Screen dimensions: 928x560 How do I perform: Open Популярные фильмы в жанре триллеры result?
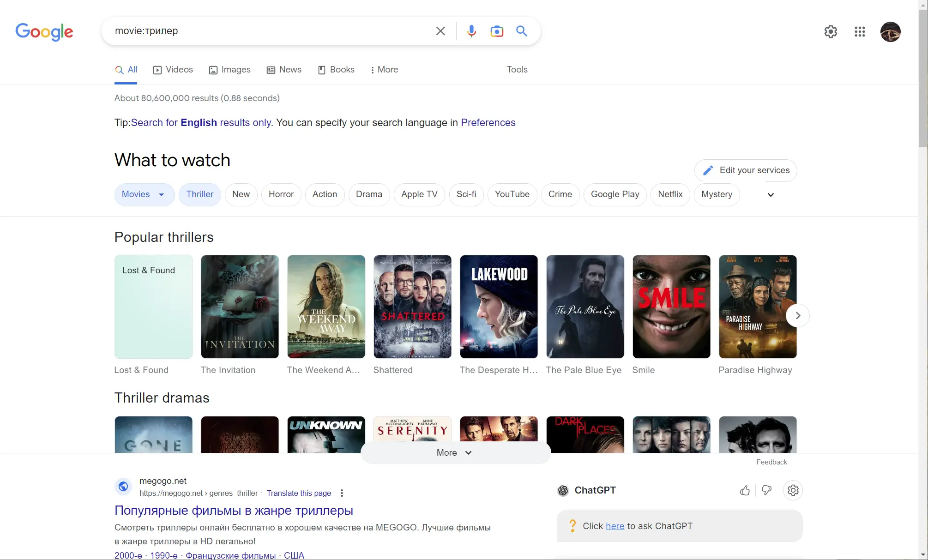(x=234, y=511)
